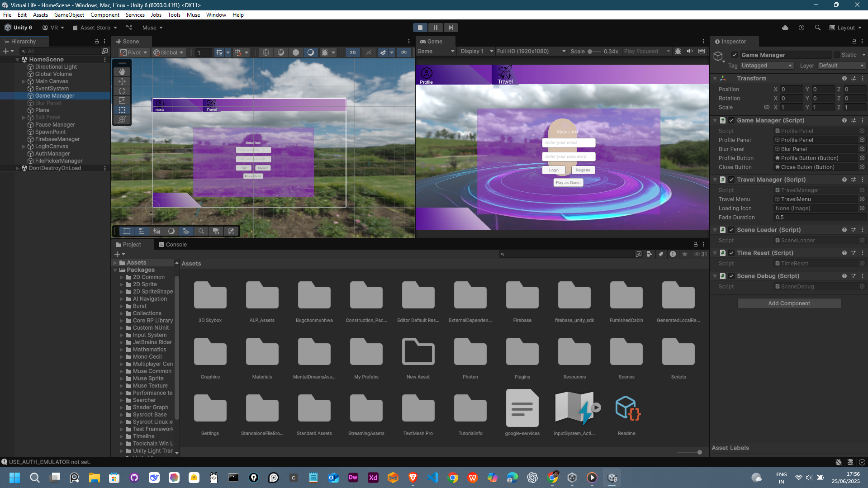Disable the Scene Loader script checkbox
Screen dimensions: 868x488
731,230
